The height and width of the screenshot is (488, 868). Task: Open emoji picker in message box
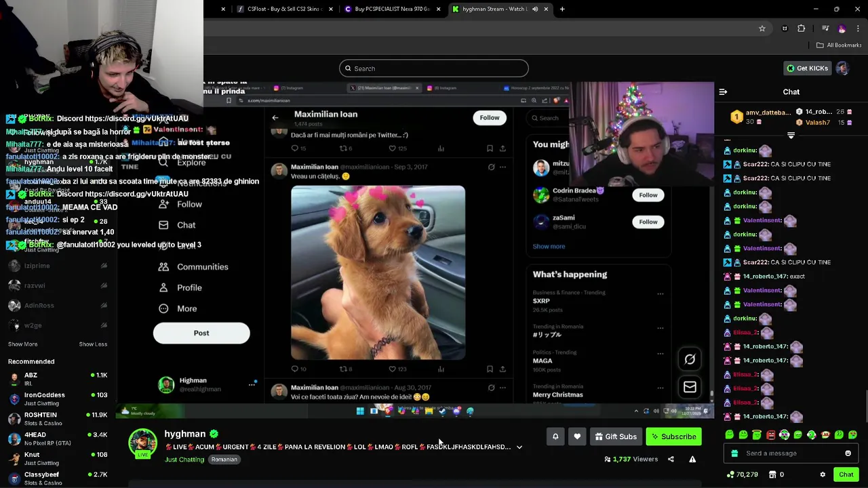pyautogui.click(x=848, y=453)
